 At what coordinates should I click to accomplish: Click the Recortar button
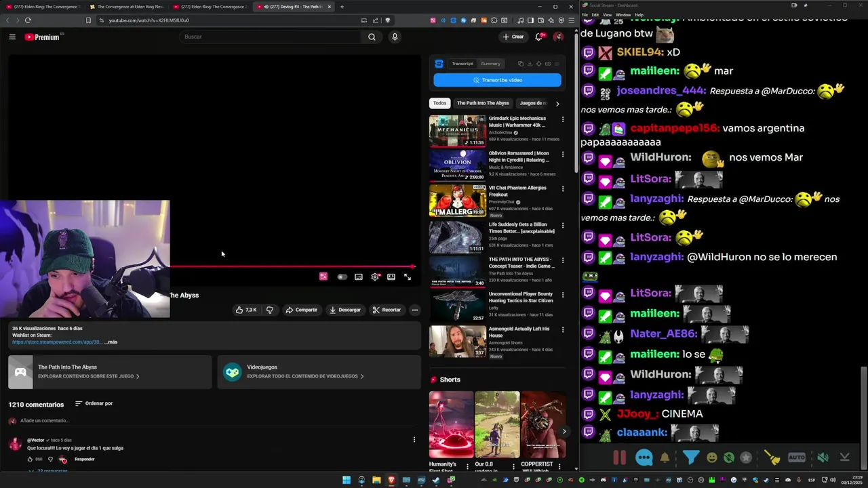click(x=387, y=310)
